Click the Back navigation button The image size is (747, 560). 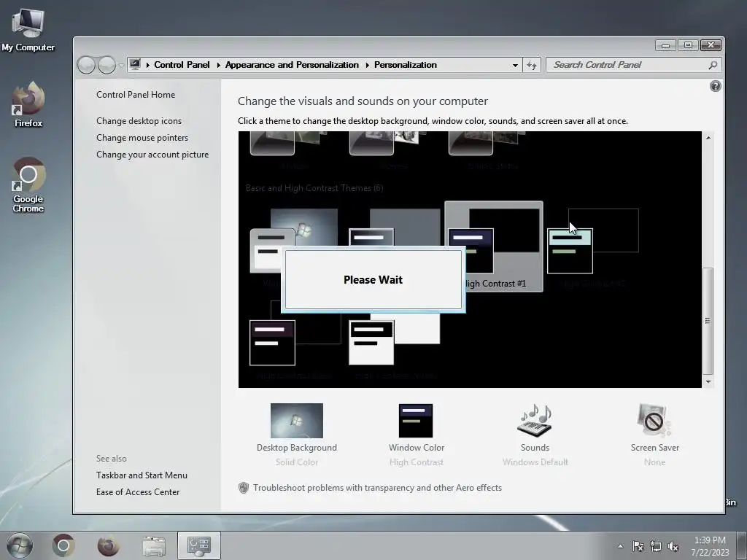point(86,65)
